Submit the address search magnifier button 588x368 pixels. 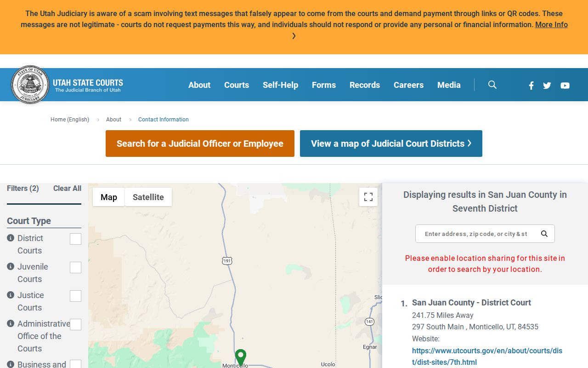(x=544, y=234)
